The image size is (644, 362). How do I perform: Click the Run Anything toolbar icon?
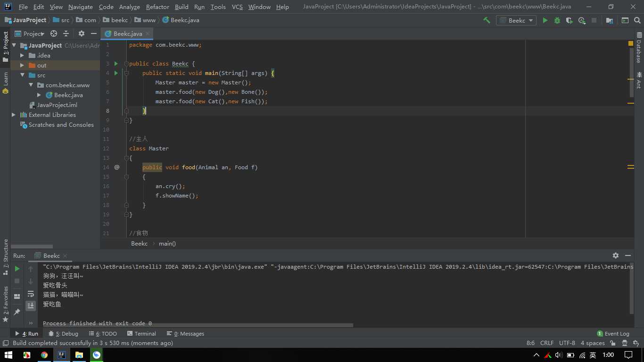click(625, 20)
